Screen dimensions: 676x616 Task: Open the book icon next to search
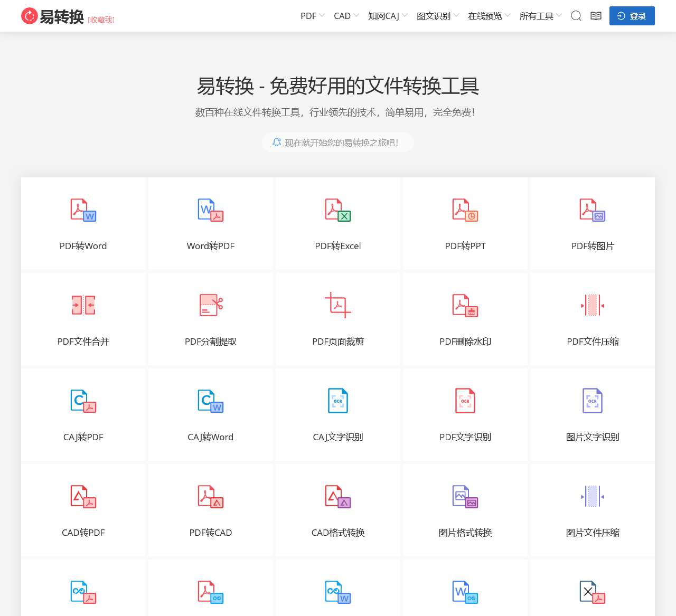tap(596, 16)
